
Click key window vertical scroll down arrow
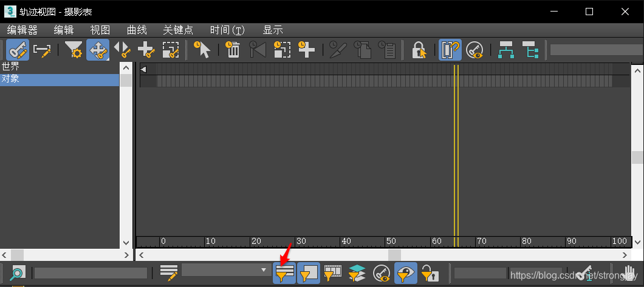coord(637,243)
